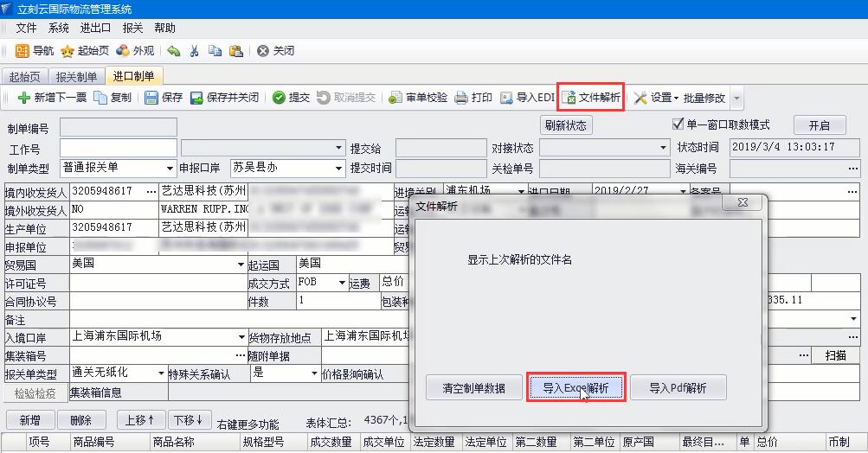Open the 制单类型 dropdown
Screen dimensions: 868x453
tap(170, 168)
